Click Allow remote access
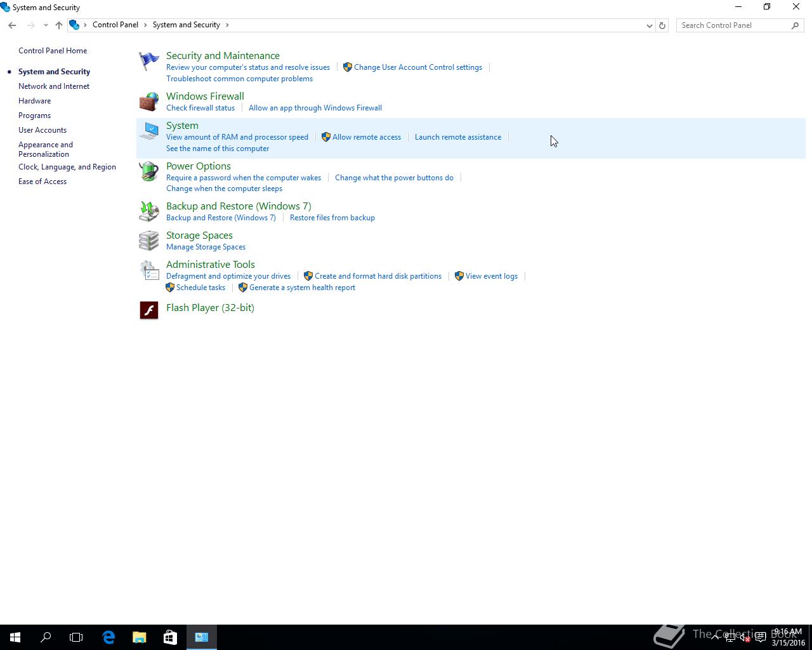812x650 pixels. (x=367, y=137)
